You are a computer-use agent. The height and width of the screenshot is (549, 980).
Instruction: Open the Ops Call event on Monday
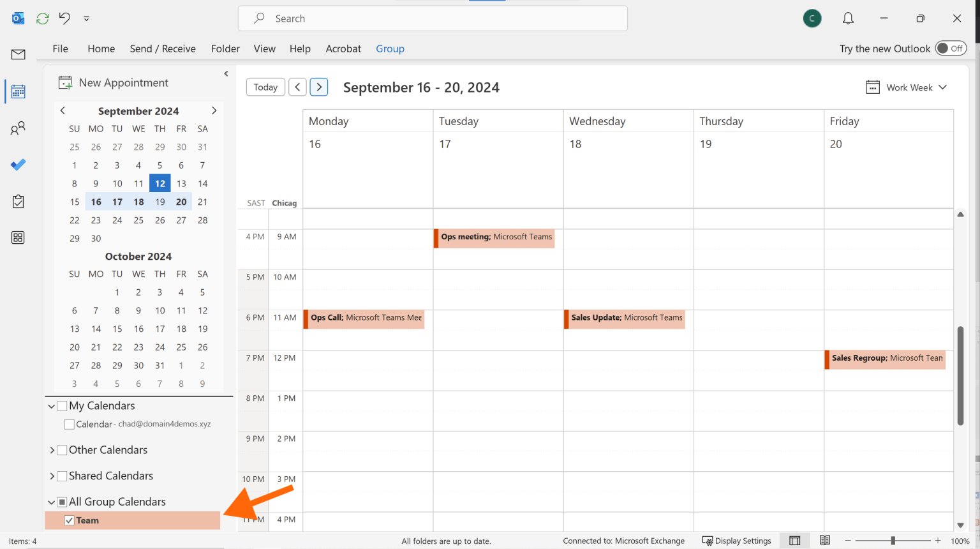click(364, 319)
